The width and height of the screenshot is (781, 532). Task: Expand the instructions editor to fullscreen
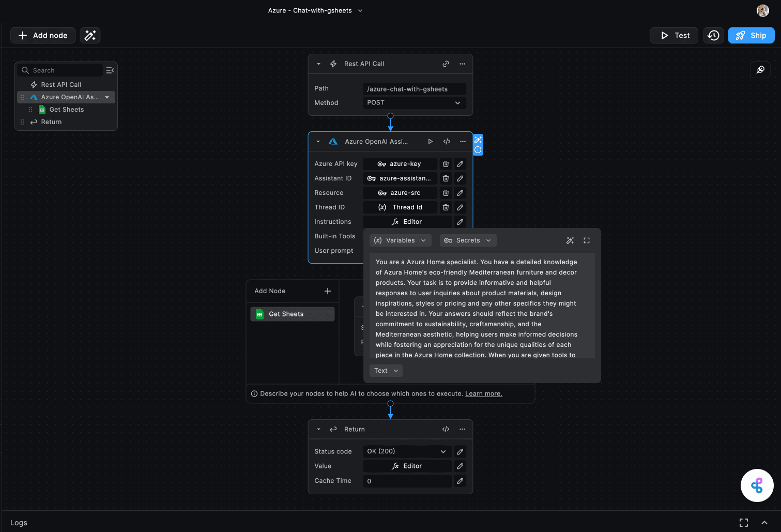click(587, 240)
